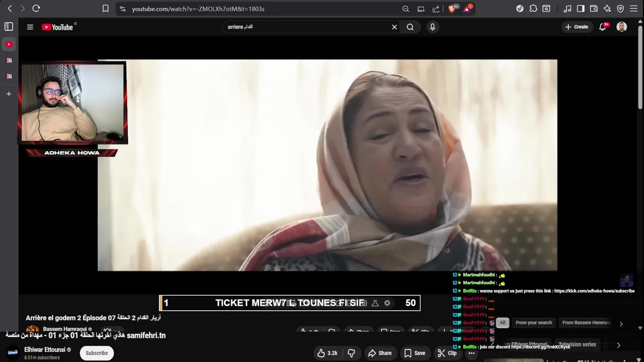Click the Elhiwar Ettounsi channel avatar
The width and height of the screenshot is (644, 362).
(13, 353)
